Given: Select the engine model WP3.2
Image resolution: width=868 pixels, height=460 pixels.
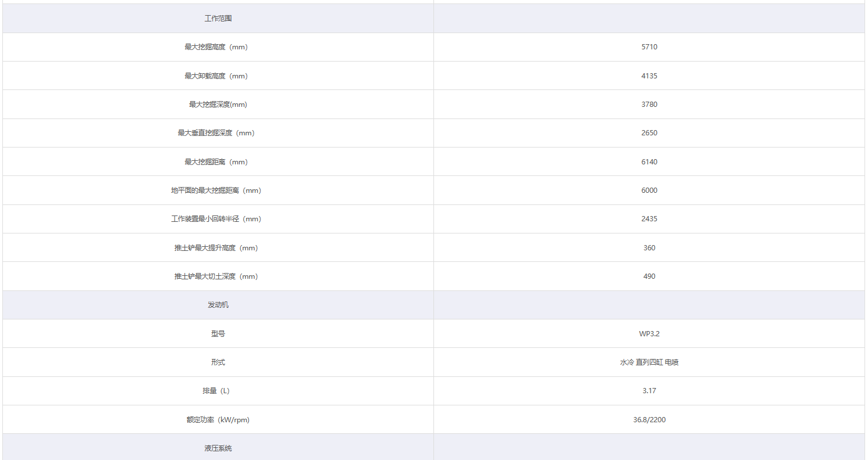Looking at the screenshot, I should coord(649,334).
